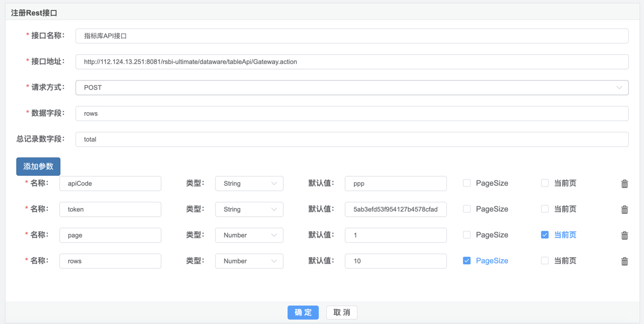Screen dimensions: 644x324
Task: Open Number type dropdown for page parameter
Action: (249, 235)
